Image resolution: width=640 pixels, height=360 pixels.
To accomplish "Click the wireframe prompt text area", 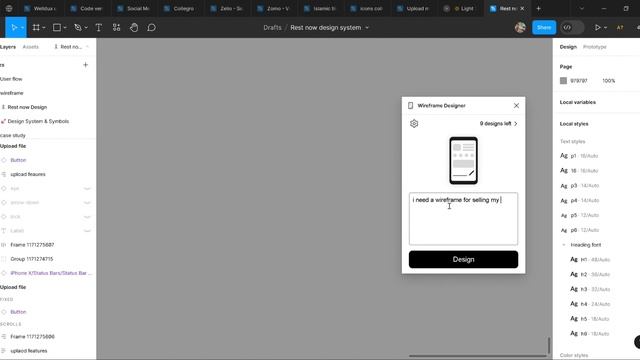I will pyautogui.click(x=463, y=218).
